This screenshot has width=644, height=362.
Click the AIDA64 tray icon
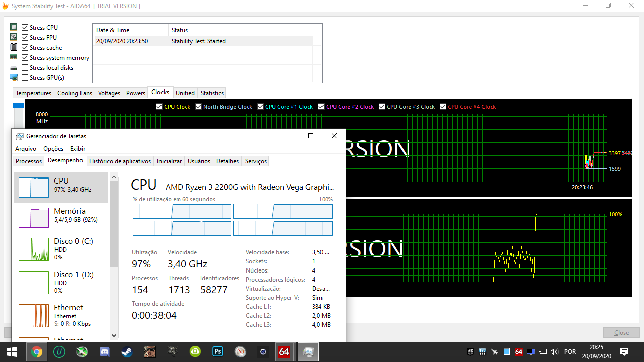(x=519, y=352)
